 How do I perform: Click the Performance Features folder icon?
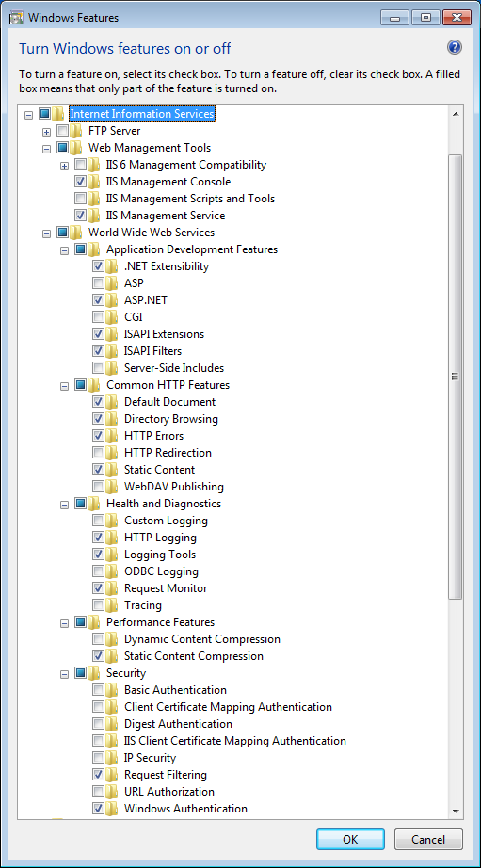tap(93, 622)
